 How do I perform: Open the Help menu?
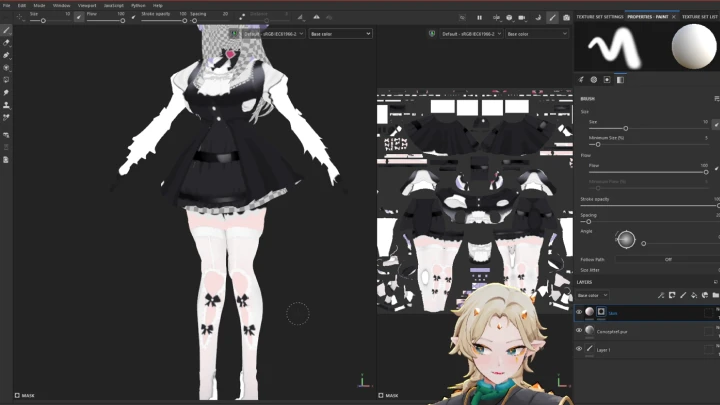(x=158, y=6)
